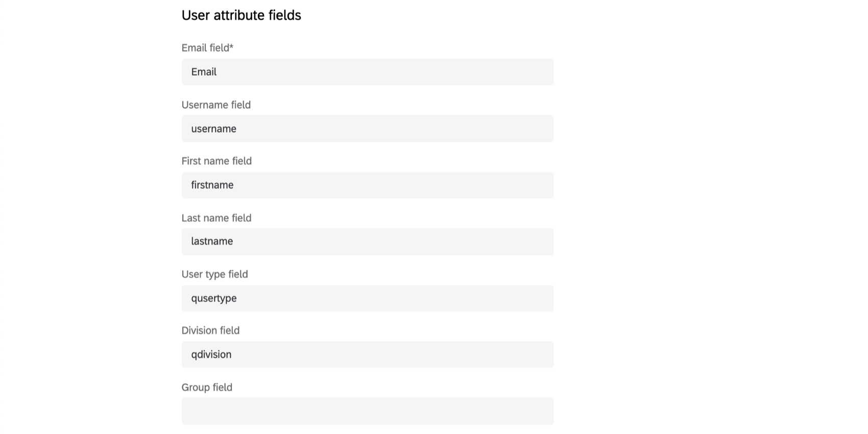The height and width of the screenshot is (434, 868).
Task: Click the 'Username field' label
Action: 216,105
